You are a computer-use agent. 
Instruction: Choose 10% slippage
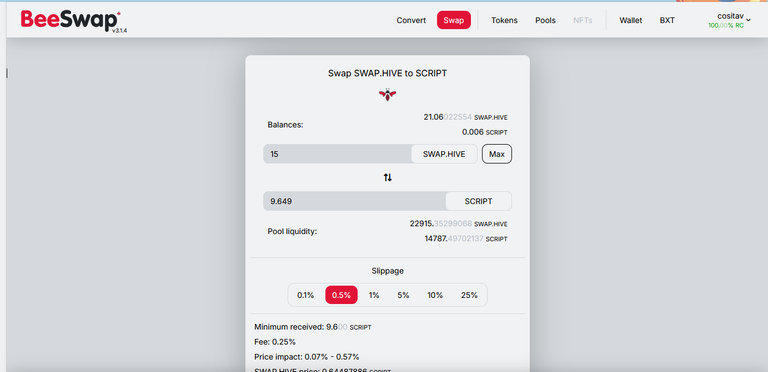(435, 295)
